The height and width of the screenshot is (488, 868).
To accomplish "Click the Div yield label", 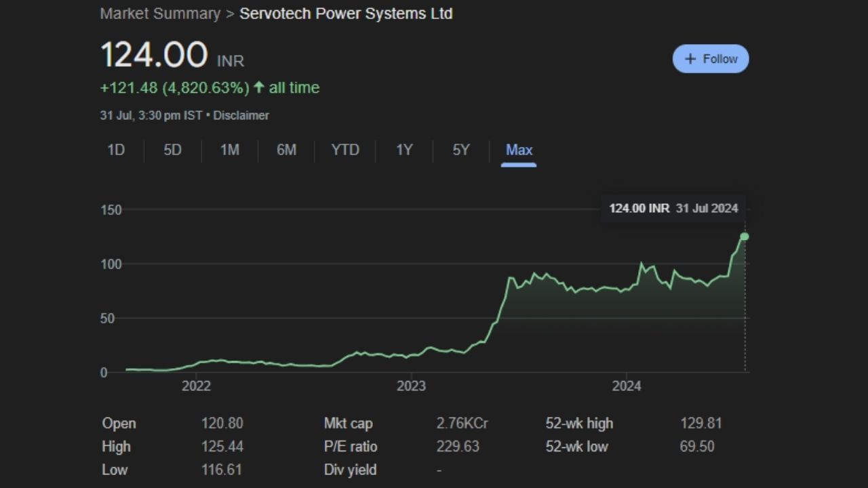I will pyautogui.click(x=350, y=470).
